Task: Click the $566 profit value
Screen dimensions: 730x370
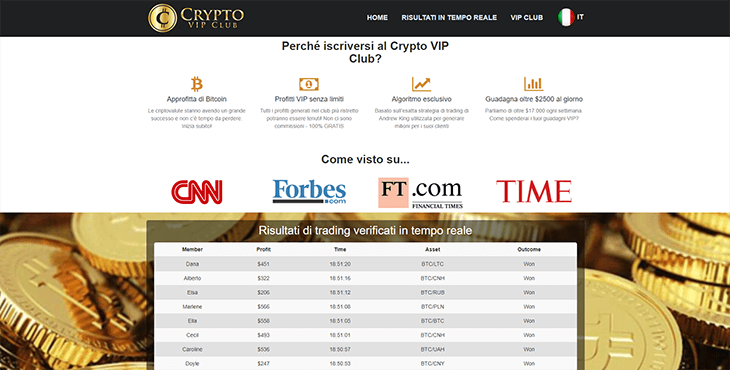Action: click(x=264, y=307)
